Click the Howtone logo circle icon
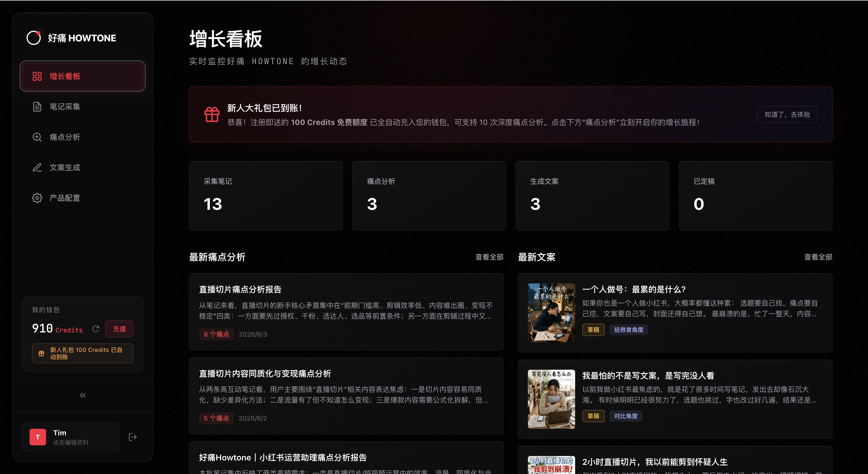The image size is (868, 474). pyautogui.click(x=34, y=38)
